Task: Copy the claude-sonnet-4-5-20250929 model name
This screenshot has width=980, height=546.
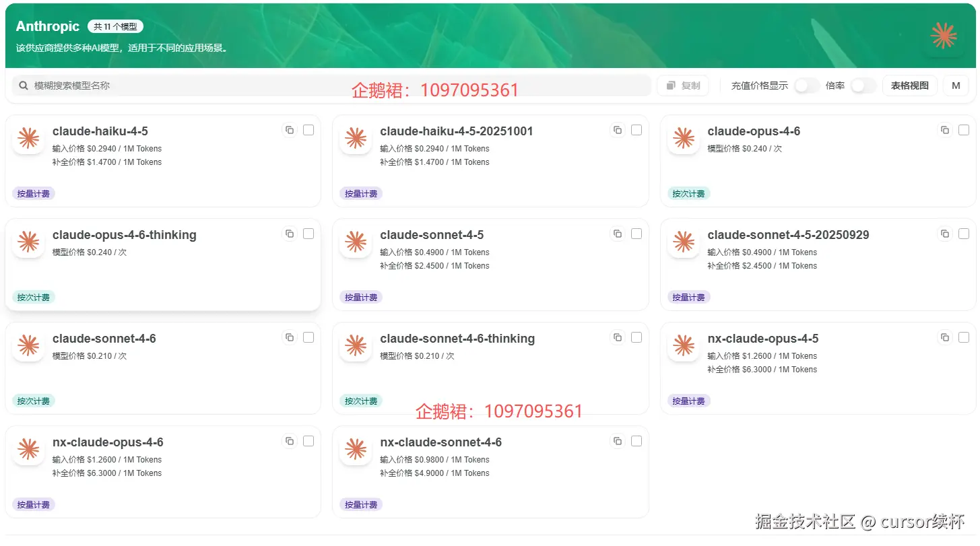Action: coord(945,234)
